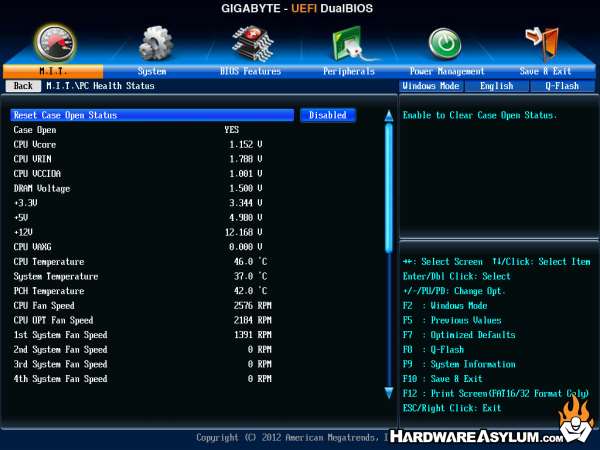Open the Disabled option for Reset Case Open Status
600x450 pixels.
click(328, 115)
